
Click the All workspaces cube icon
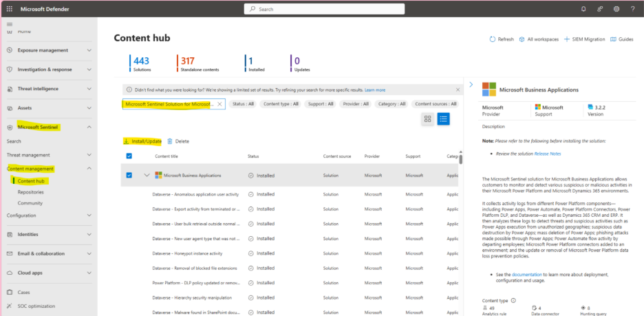522,39
